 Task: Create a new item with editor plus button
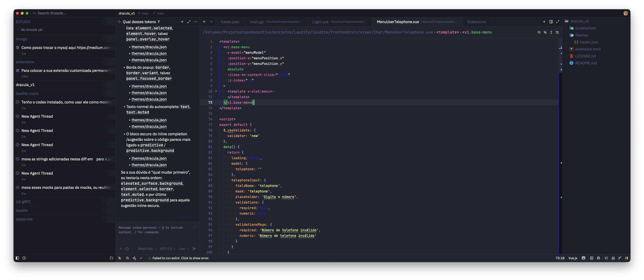coord(544,22)
